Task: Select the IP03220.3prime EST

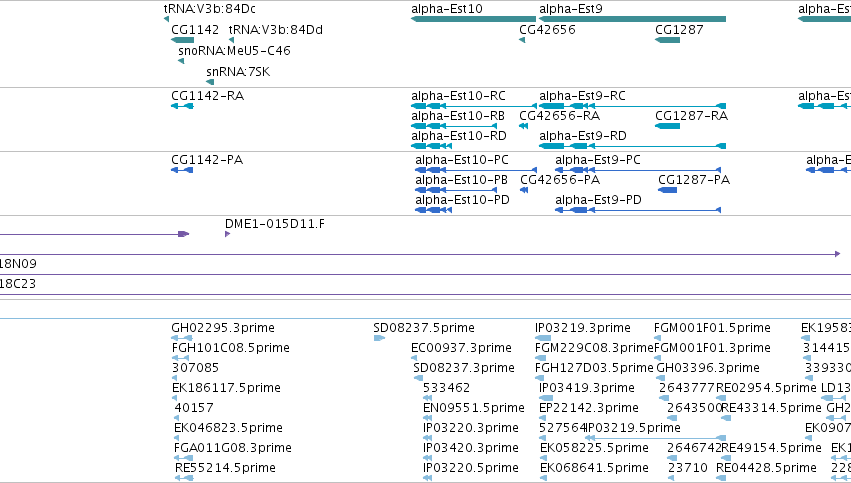Action: pos(471,428)
